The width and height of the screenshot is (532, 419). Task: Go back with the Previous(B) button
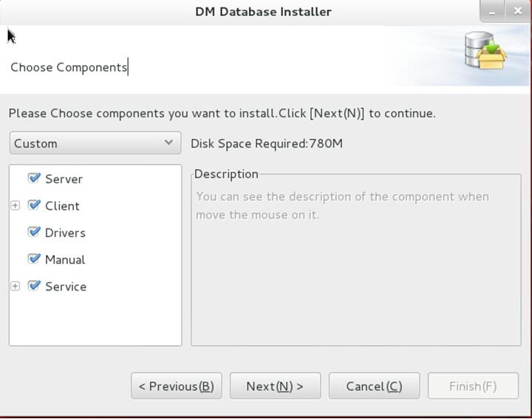click(177, 386)
